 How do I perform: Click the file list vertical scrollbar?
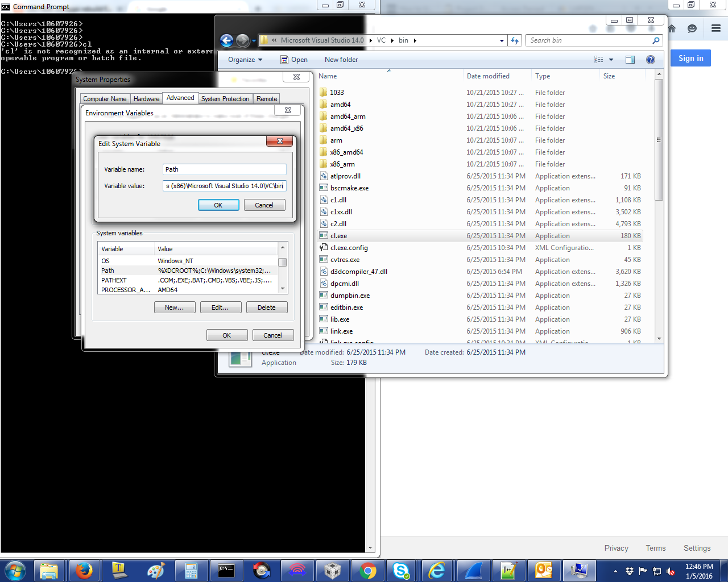pyautogui.click(x=659, y=139)
